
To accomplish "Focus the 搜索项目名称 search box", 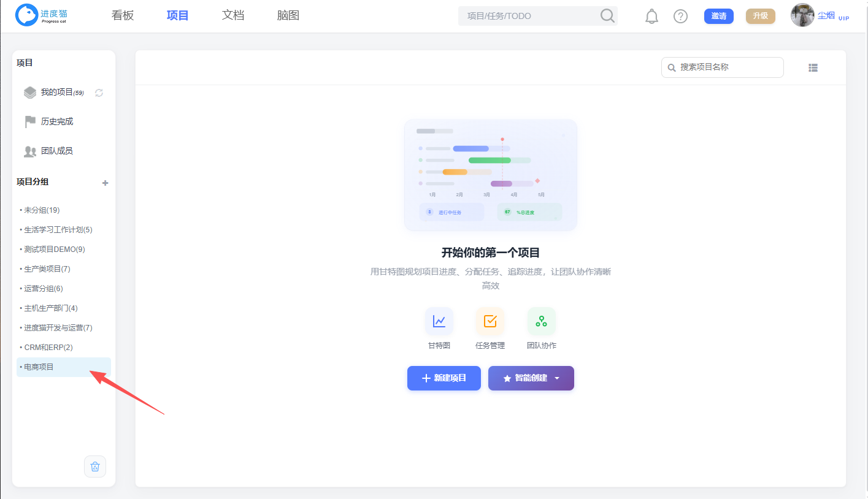I will (723, 67).
